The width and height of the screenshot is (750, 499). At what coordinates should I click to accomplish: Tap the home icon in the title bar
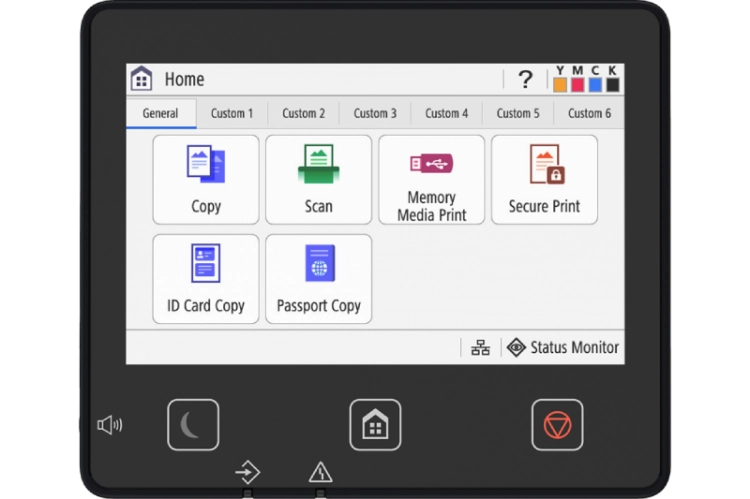point(142,78)
